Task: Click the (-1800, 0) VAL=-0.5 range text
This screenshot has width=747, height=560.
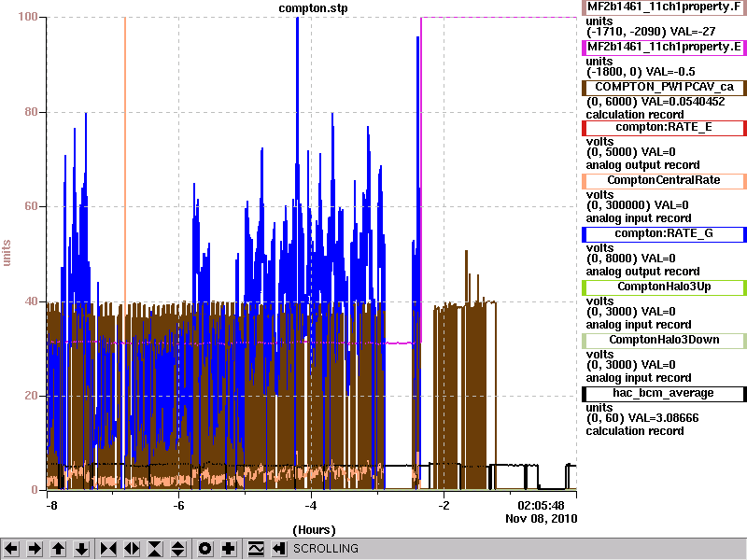Action: coord(641,72)
